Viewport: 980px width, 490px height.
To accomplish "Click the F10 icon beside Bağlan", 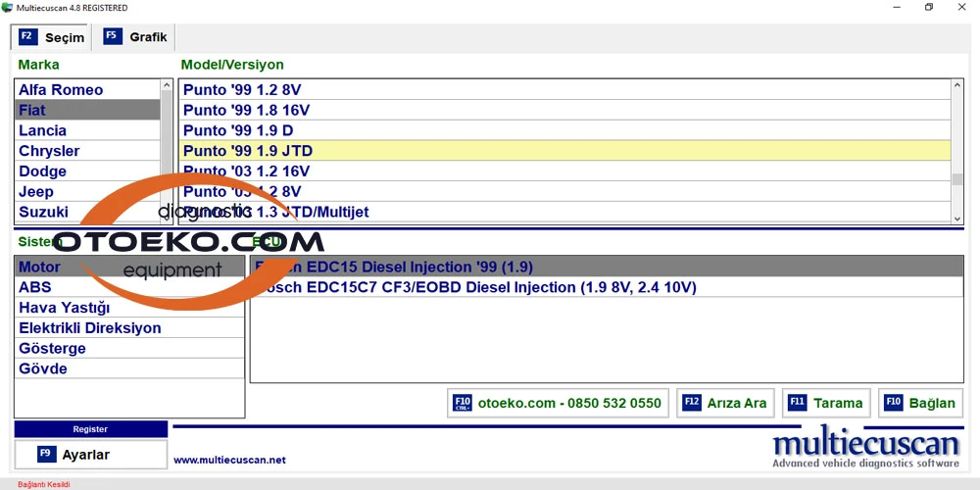I will (894, 403).
